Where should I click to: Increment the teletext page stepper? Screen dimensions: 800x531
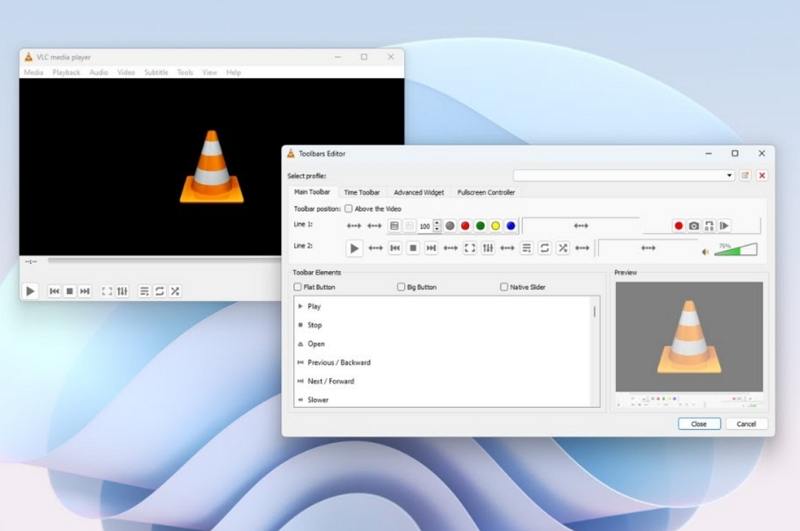pyautogui.click(x=437, y=222)
